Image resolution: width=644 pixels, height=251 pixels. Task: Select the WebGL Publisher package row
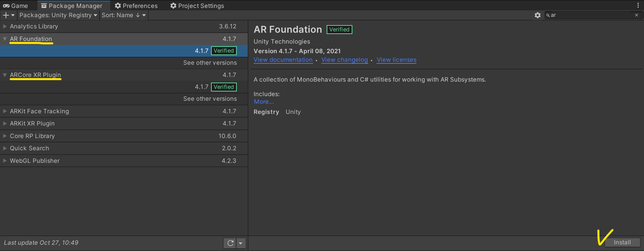(124, 161)
